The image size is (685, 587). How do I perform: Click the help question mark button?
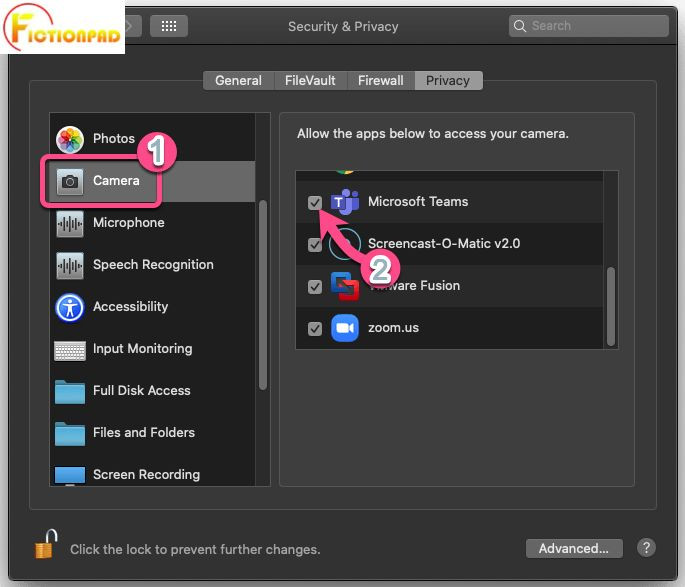646,547
